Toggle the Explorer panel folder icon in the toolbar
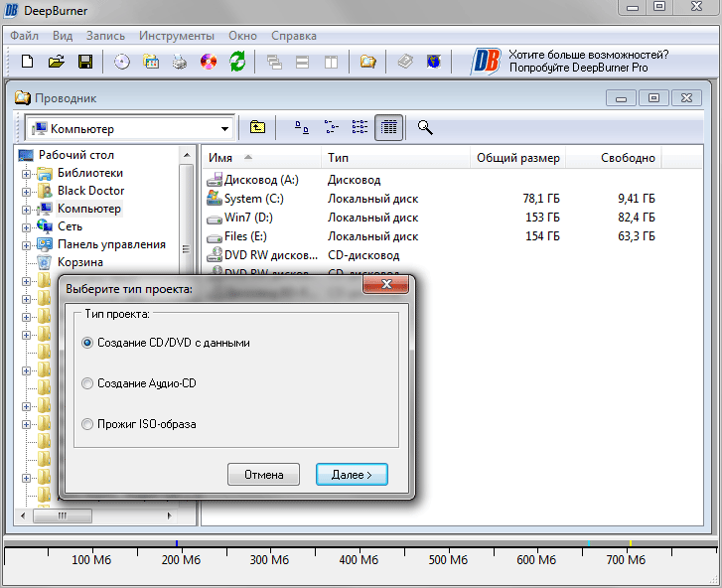 click(x=367, y=62)
